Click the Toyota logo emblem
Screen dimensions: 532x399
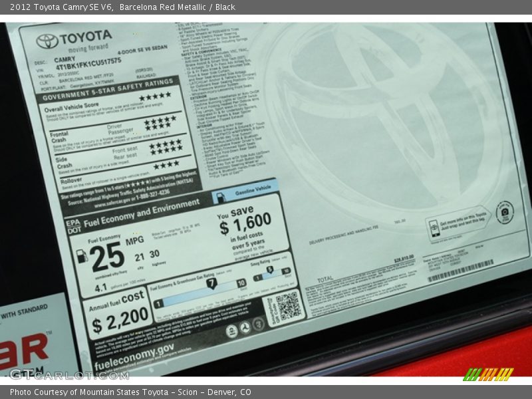point(47,41)
